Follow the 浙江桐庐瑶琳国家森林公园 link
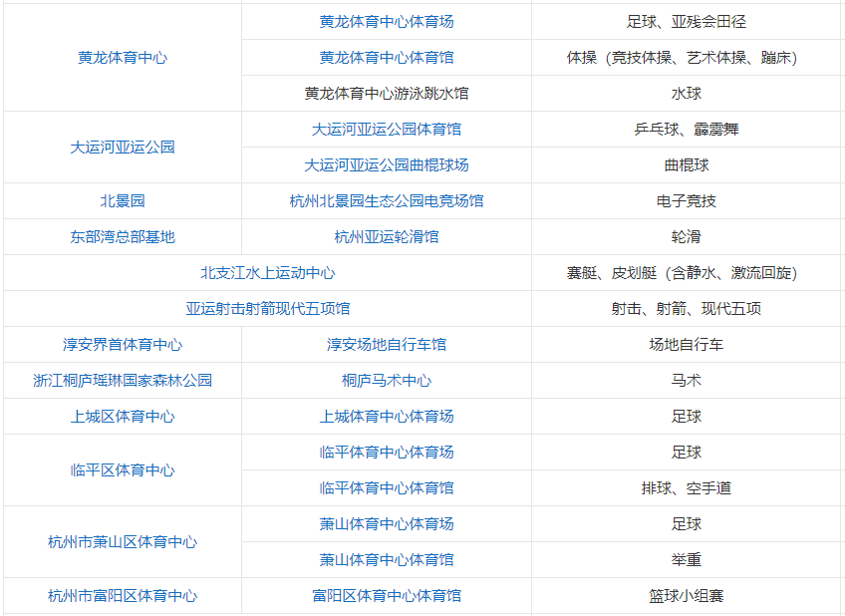845x616 pixels. (x=123, y=381)
